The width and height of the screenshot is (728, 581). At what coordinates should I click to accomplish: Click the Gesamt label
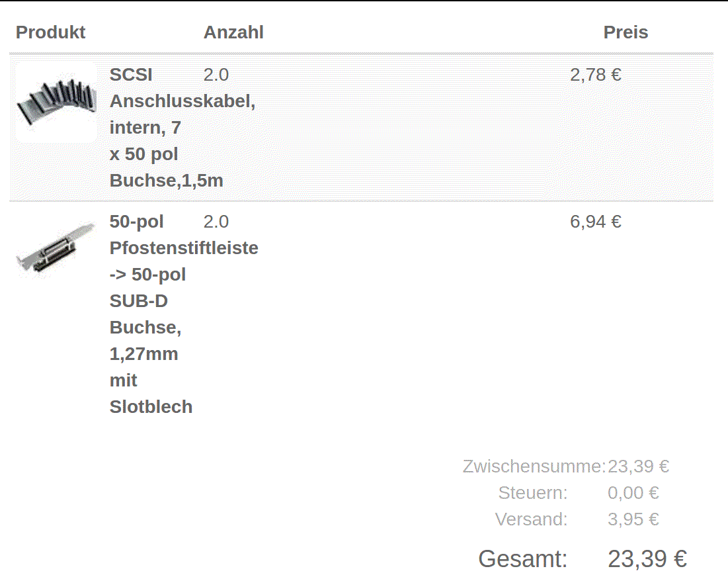point(523,559)
